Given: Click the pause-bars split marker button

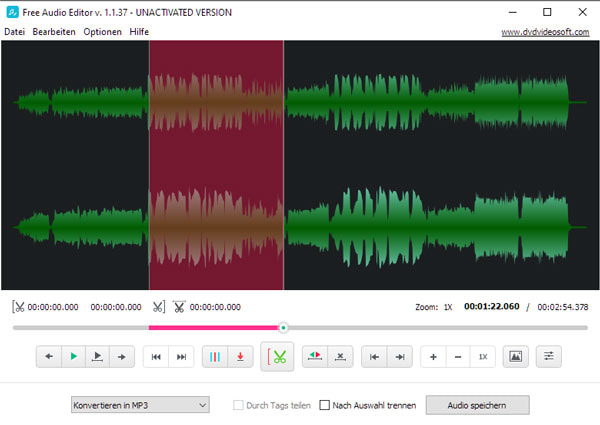Looking at the screenshot, I should tap(214, 356).
